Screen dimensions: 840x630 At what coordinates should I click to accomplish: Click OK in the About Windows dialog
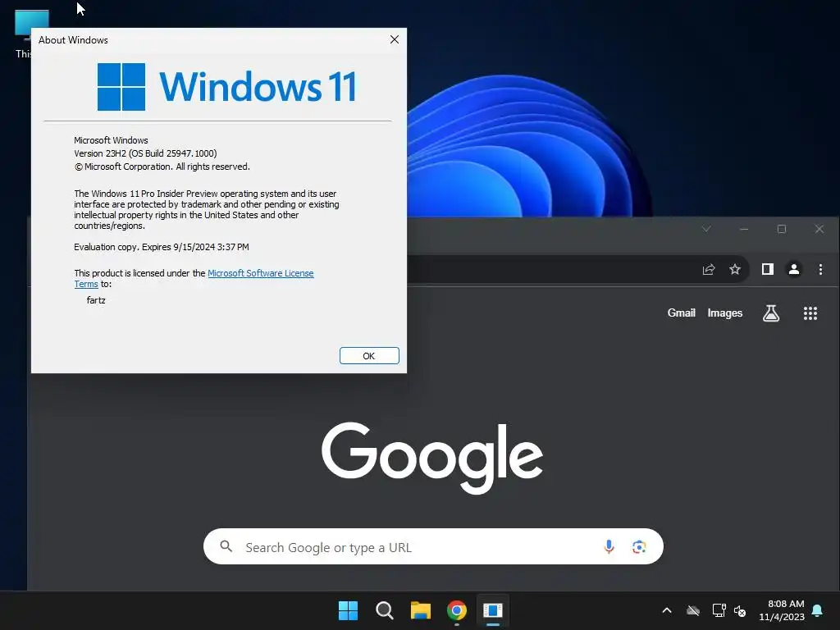click(x=369, y=356)
